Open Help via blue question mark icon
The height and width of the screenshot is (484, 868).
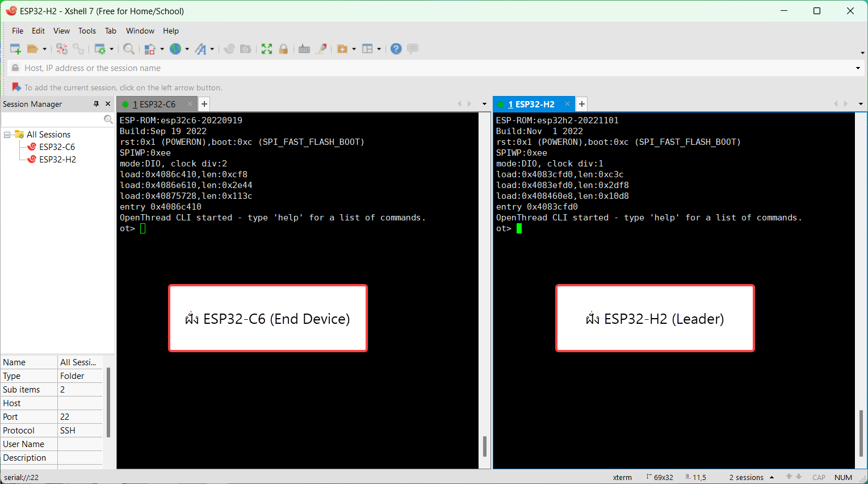click(x=396, y=49)
